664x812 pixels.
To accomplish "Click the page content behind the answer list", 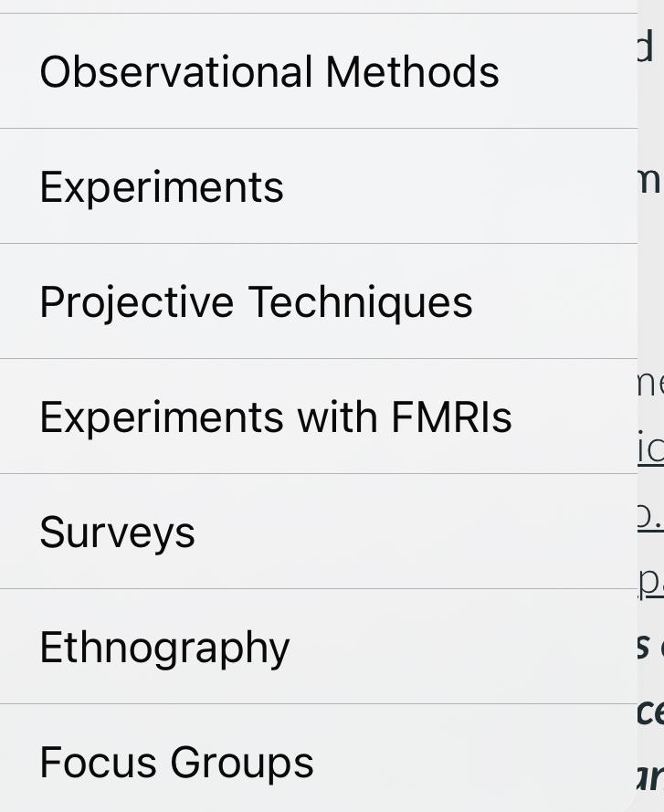I will pyautogui.click(x=651, y=274).
